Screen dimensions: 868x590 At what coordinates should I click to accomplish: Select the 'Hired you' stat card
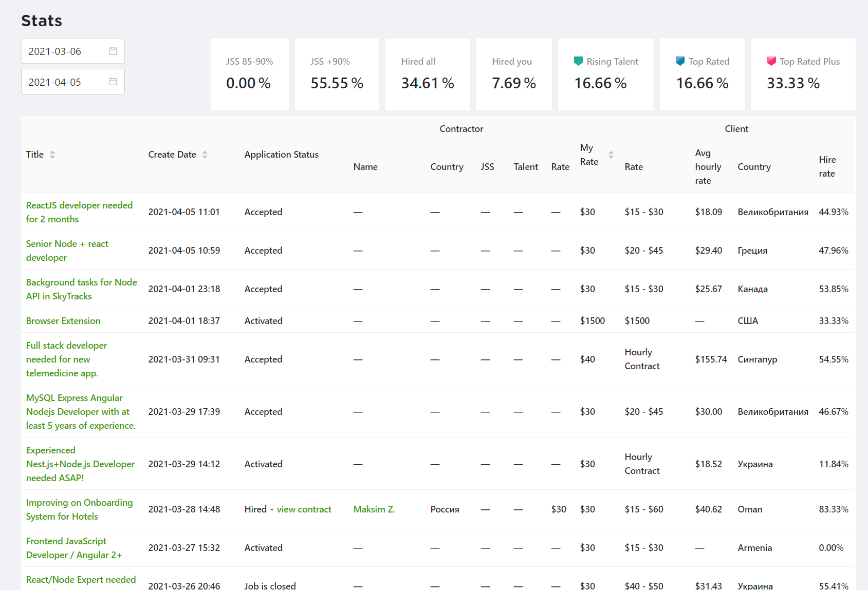pos(514,74)
